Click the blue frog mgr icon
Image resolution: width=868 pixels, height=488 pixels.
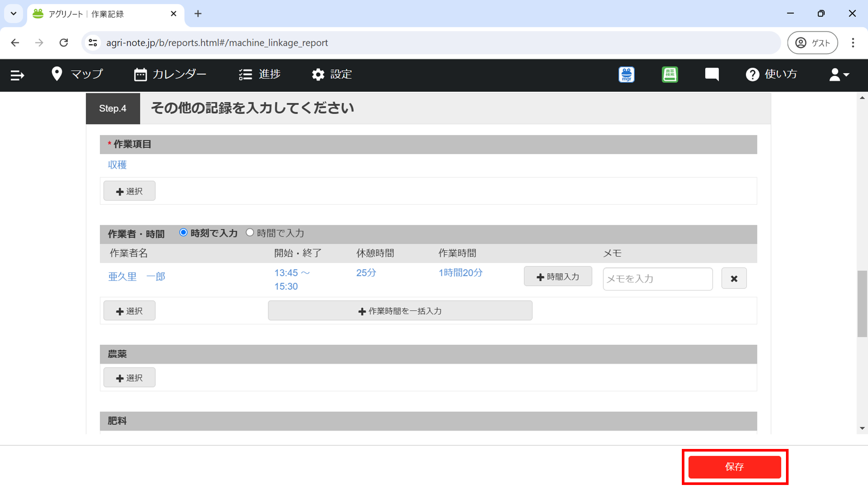[626, 75]
